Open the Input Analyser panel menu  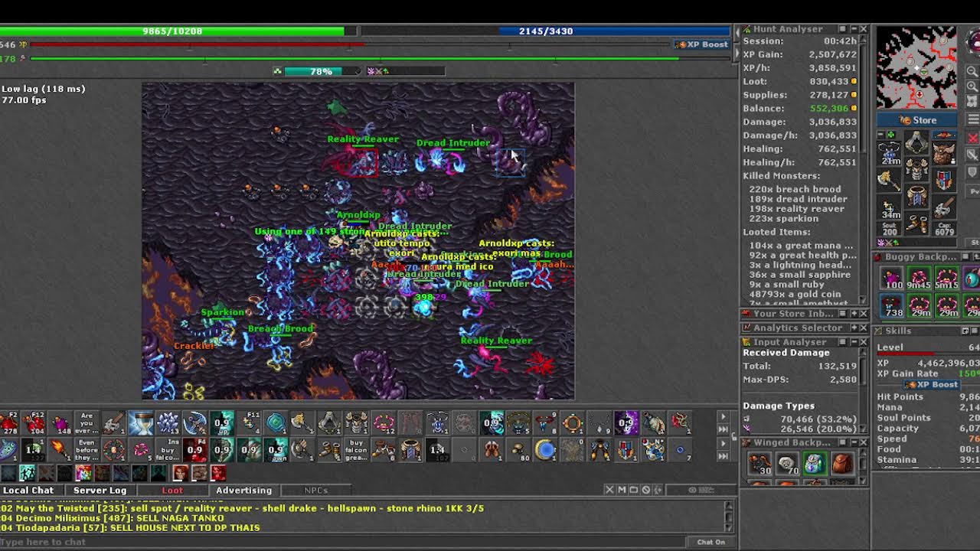point(843,342)
